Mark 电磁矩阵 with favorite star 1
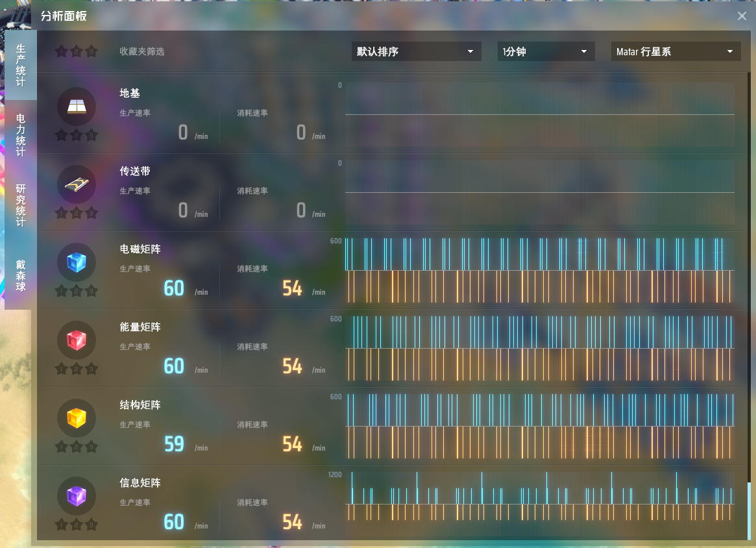Screen dimensions: 756x548 (x=62, y=291)
